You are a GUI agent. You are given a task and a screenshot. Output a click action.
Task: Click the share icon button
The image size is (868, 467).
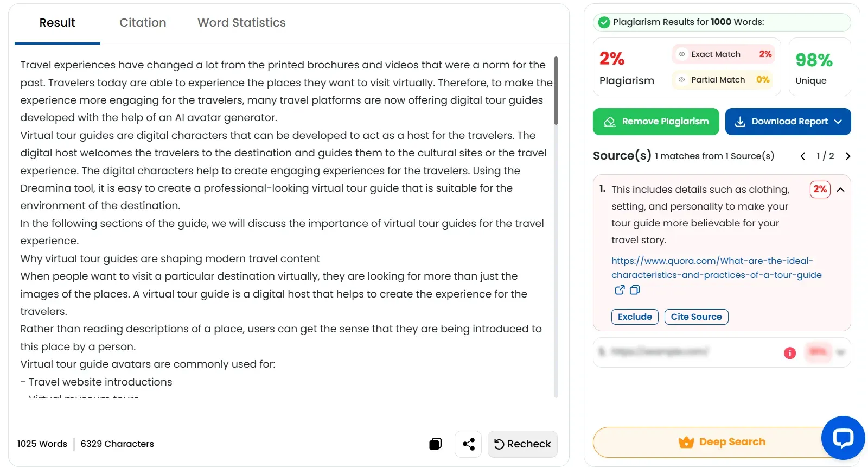pyautogui.click(x=468, y=444)
